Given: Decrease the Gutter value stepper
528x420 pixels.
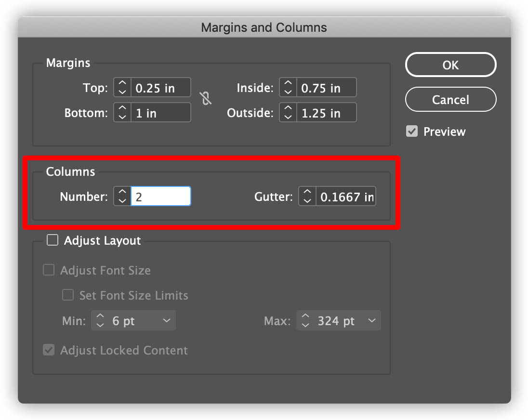Looking at the screenshot, I should click(x=307, y=200).
